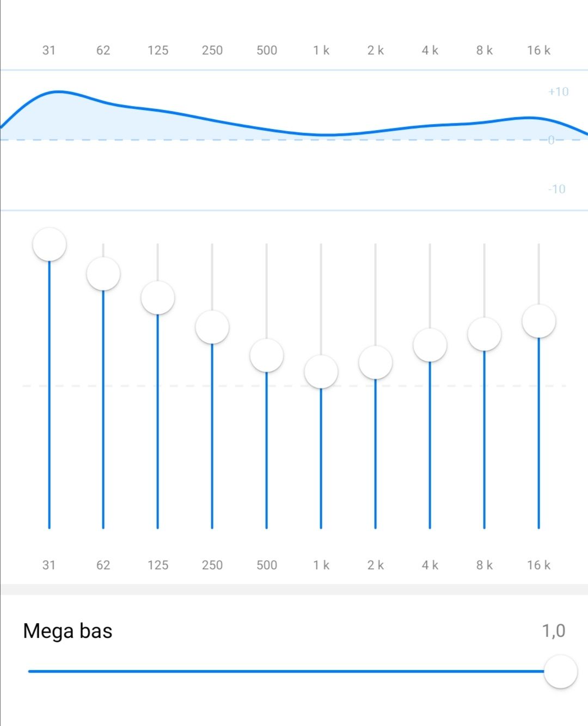The width and height of the screenshot is (588, 726).
Task: Select the 1 k band slider knob
Action: [x=321, y=372]
